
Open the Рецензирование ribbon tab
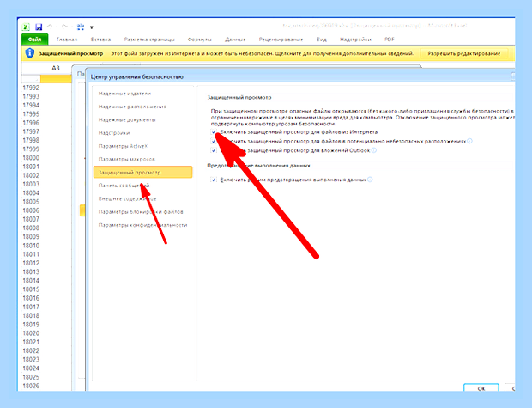coord(281,40)
